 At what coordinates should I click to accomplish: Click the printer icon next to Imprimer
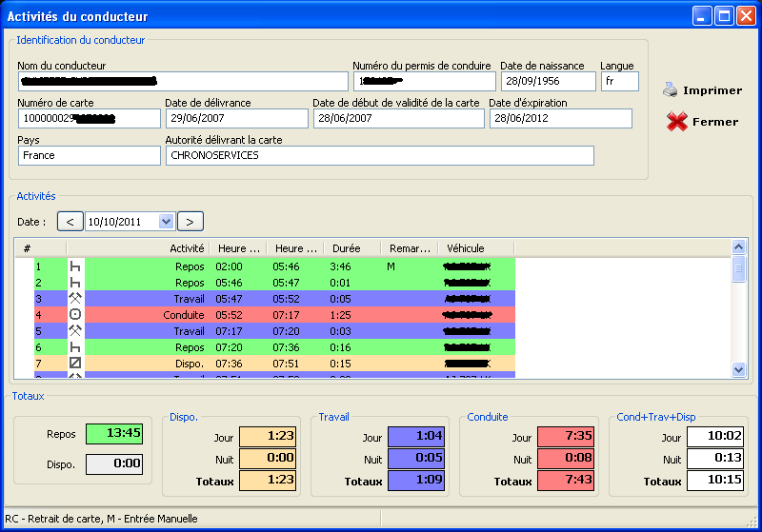tap(671, 89)
